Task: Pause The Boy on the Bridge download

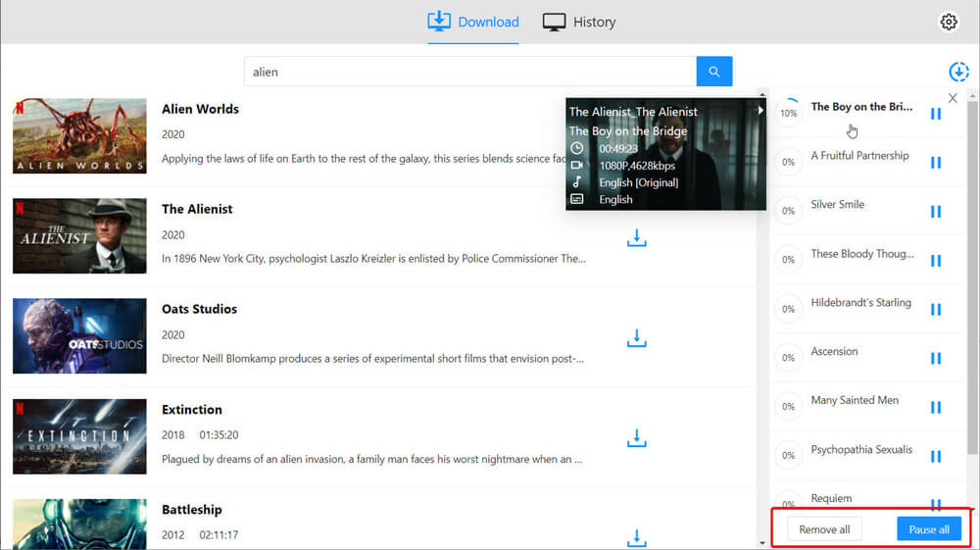Action: pyautogui.click(x=935, y=114)
